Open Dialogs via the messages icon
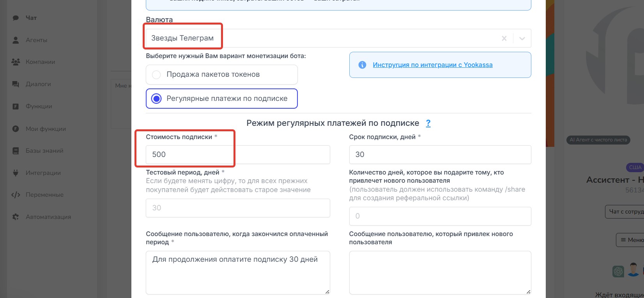 point(16,84)
